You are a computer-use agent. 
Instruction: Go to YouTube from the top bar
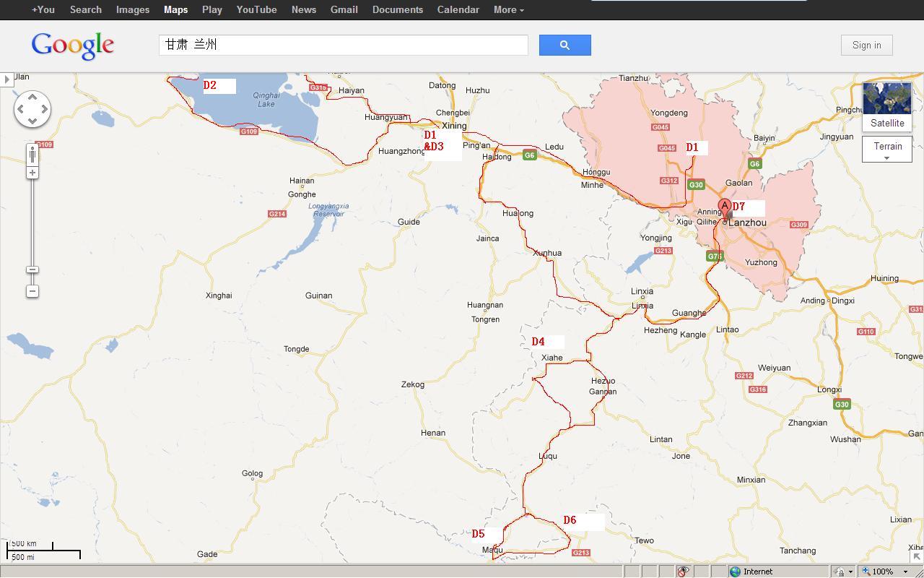256,9
